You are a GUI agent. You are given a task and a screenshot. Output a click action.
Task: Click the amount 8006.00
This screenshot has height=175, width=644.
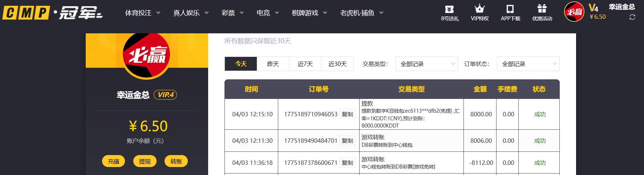[x=481, y=141]
